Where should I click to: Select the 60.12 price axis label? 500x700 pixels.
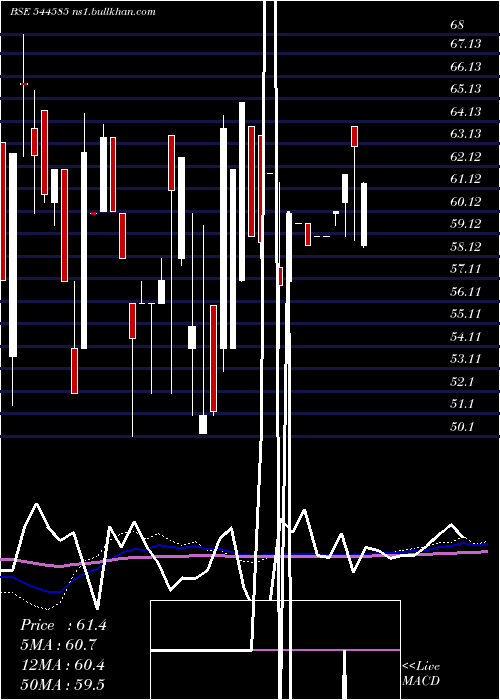click(466, 202)
